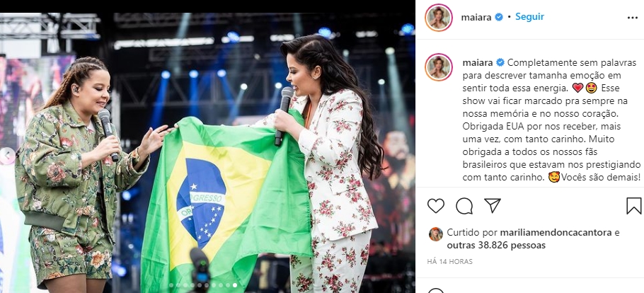644x293 pixels.
Task: Select the first carousel indicator dot
Action: (x=172, y=285)
